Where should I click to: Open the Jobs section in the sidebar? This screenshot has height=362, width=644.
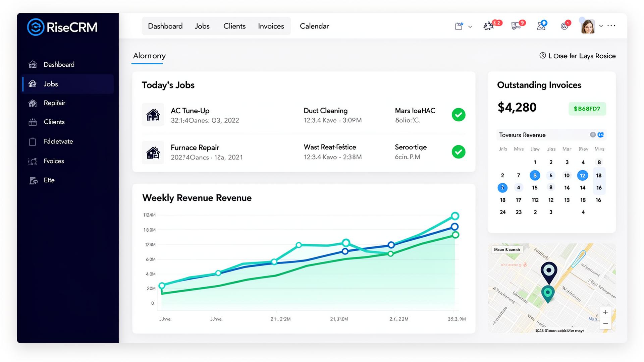[x=51, y=84]
